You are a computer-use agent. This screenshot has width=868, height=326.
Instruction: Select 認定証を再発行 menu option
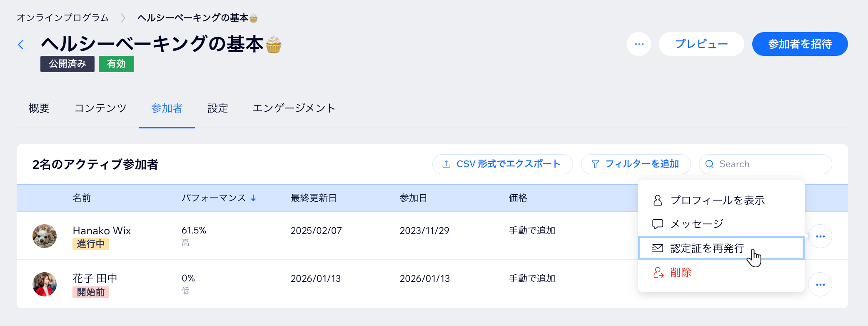click(707, 248)
